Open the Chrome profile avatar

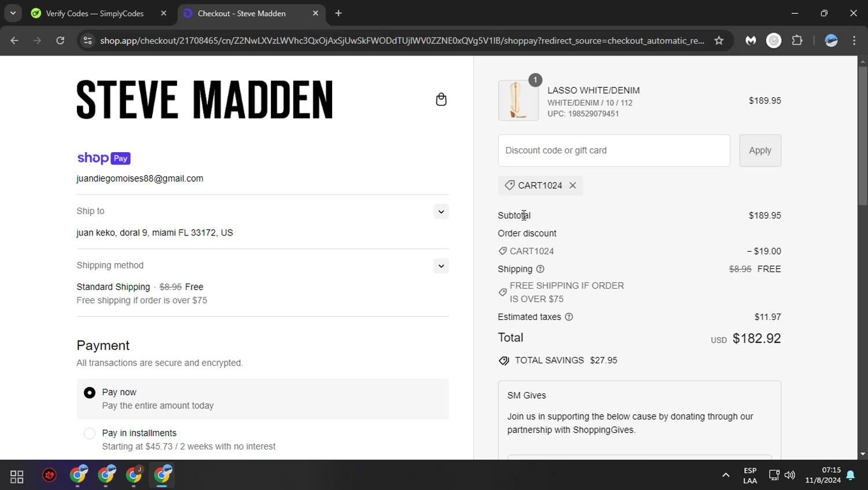pyautogui.click(x=832, y=40)
